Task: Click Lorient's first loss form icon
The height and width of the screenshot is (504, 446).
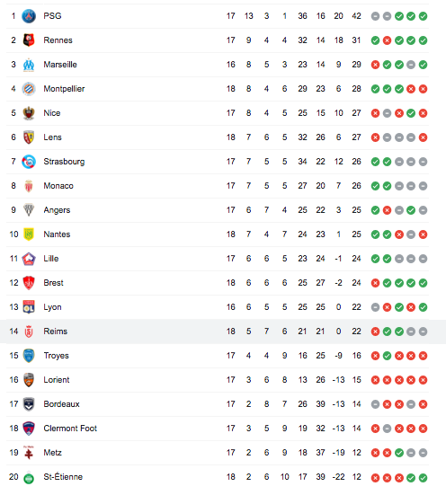Action: (x=375, y=380)
